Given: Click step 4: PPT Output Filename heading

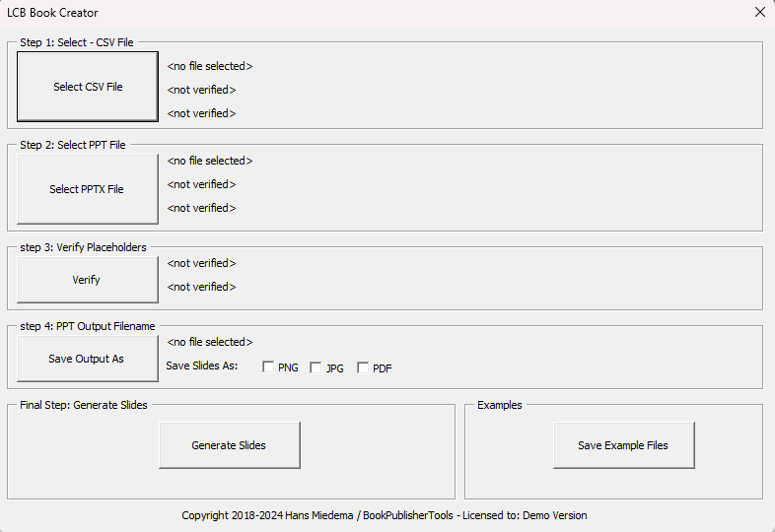Looking at the screenshot, I should coord(88,326).
